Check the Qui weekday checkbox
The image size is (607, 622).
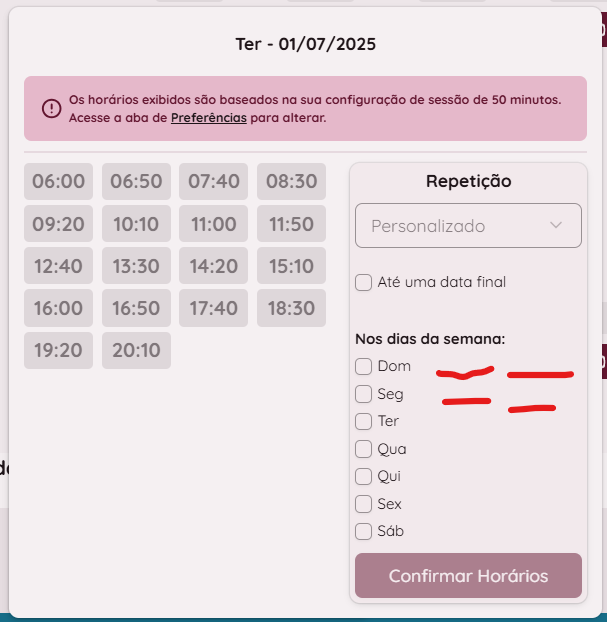364,476
